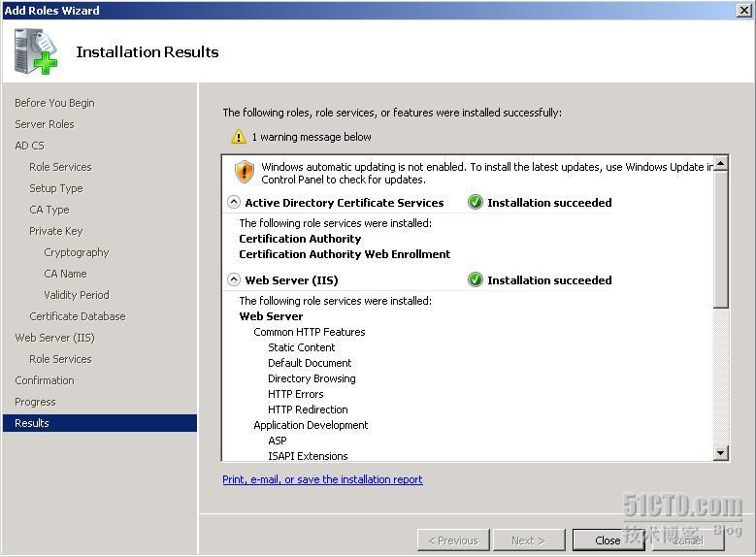Click the Next button

529,541
